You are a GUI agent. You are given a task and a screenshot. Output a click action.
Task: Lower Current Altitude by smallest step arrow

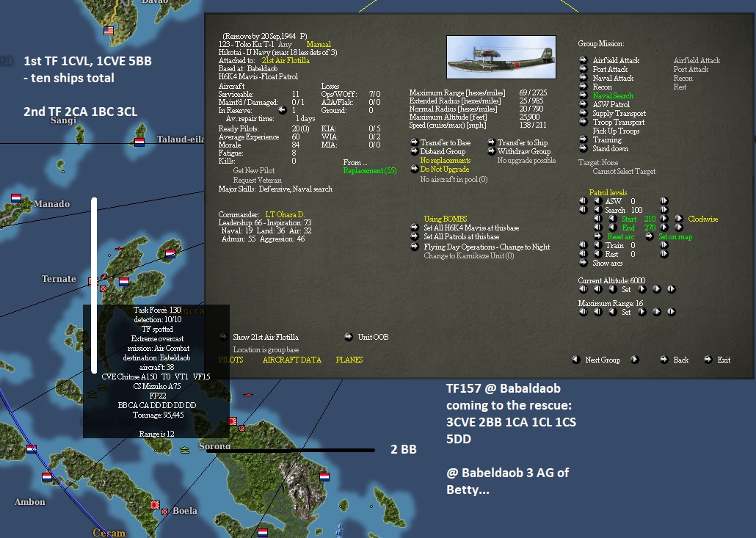point(612,288)
